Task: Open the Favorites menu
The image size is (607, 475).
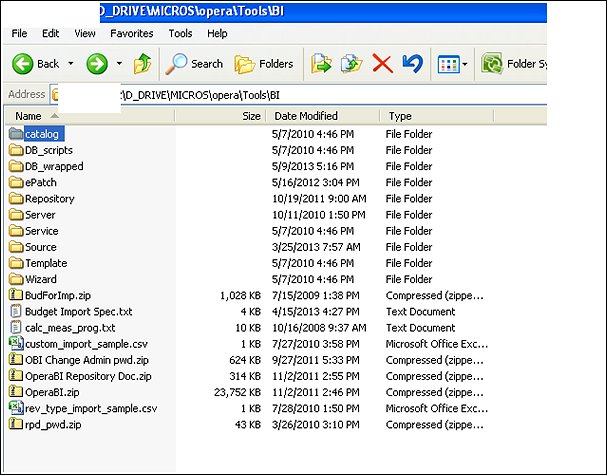Action: point(131,33)
